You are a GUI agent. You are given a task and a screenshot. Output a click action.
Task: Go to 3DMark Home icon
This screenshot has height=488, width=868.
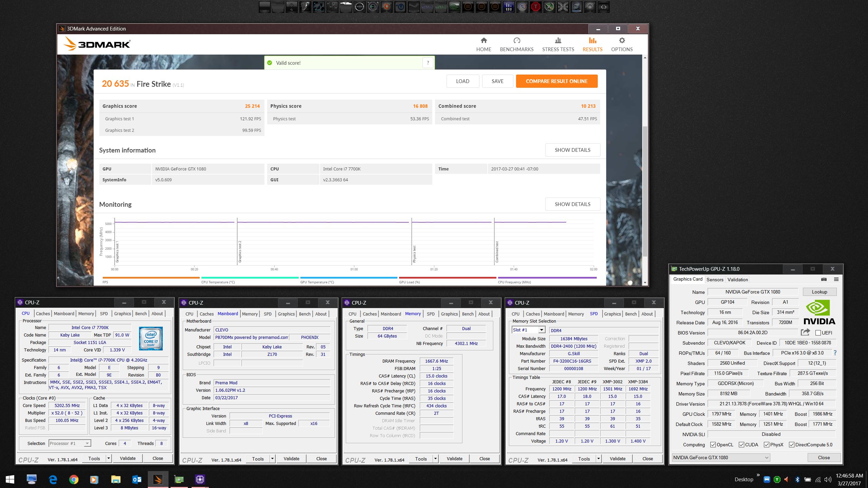click(484, 41)
